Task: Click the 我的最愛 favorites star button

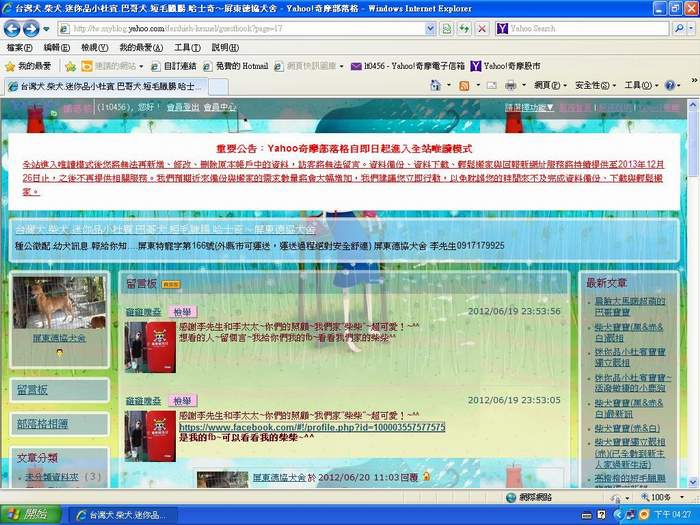Action: click(28, 67)
